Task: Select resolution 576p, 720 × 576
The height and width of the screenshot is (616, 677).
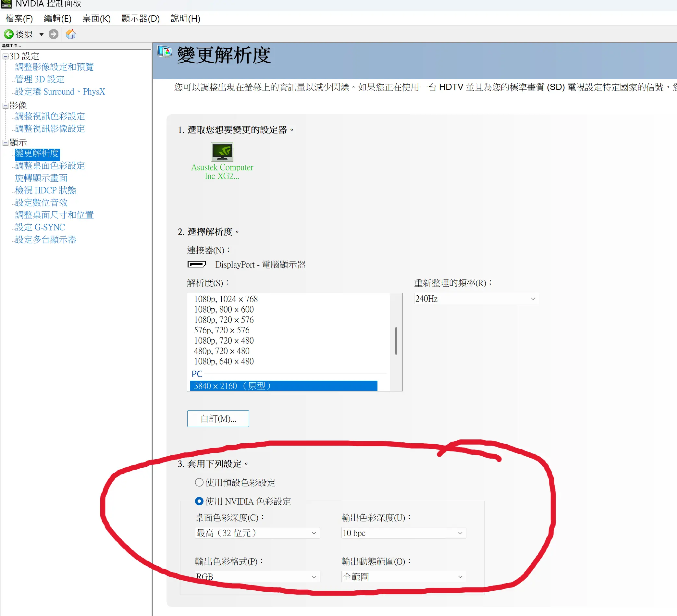Action: click(222, 330)
